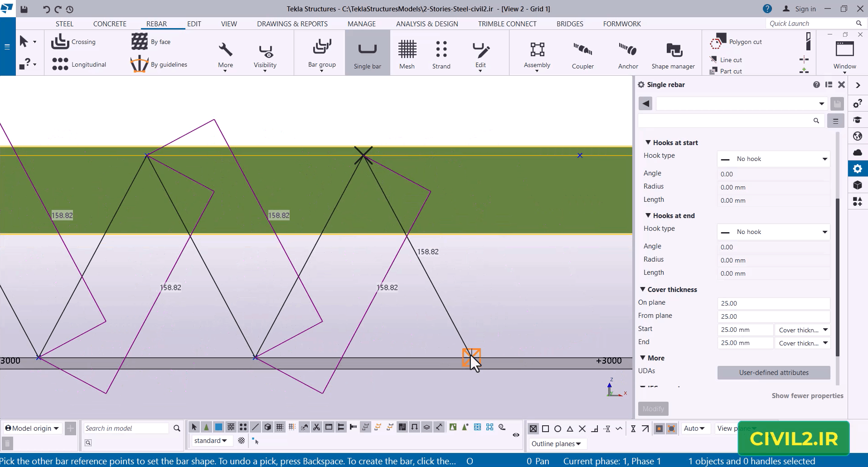Click the globe icon in side pane

coord(858,136)
